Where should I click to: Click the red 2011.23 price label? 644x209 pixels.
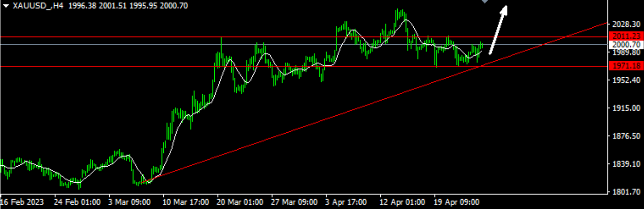(x=626, y=36)
